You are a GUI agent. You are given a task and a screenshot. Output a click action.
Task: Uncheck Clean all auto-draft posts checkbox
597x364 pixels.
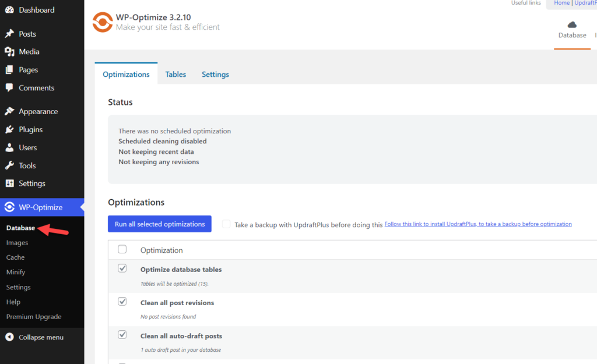[122, 335]
